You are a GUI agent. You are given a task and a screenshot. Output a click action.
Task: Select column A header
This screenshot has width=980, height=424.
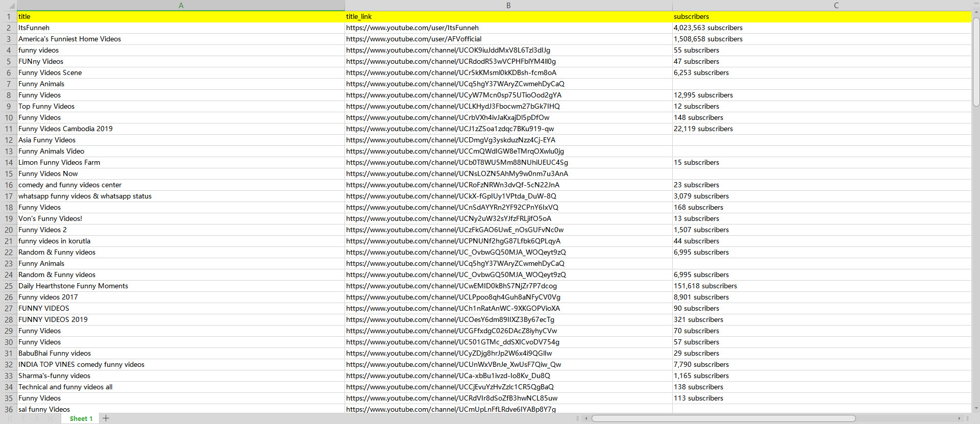click(181, 5)
